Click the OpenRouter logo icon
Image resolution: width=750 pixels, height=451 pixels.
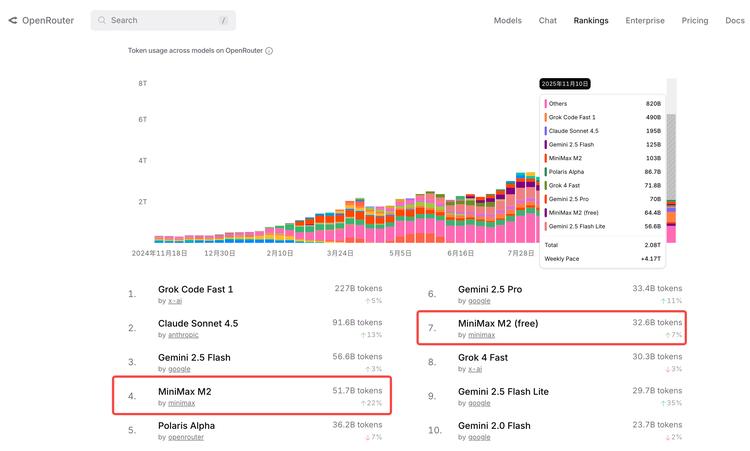coord(12,20)
